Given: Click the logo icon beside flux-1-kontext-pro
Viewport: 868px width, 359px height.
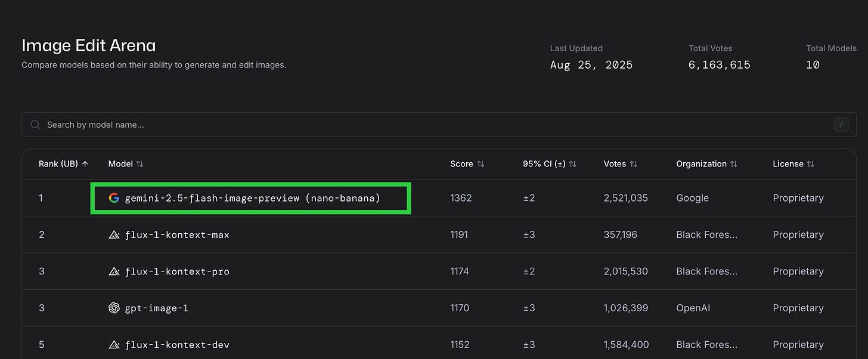Looking at the screenshot, I should [114, 271].
